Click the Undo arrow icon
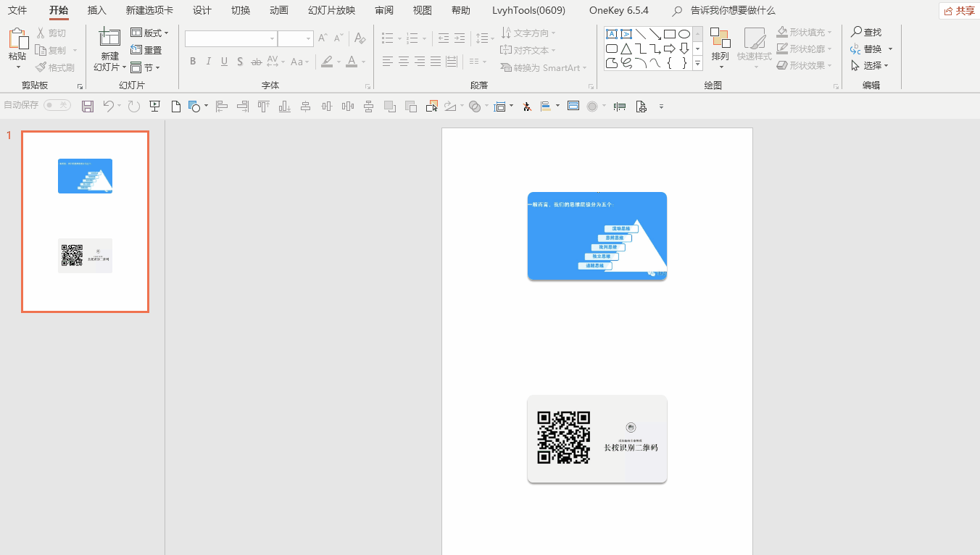The width and height of the screenshot is (980, 555). coord(108,107)
